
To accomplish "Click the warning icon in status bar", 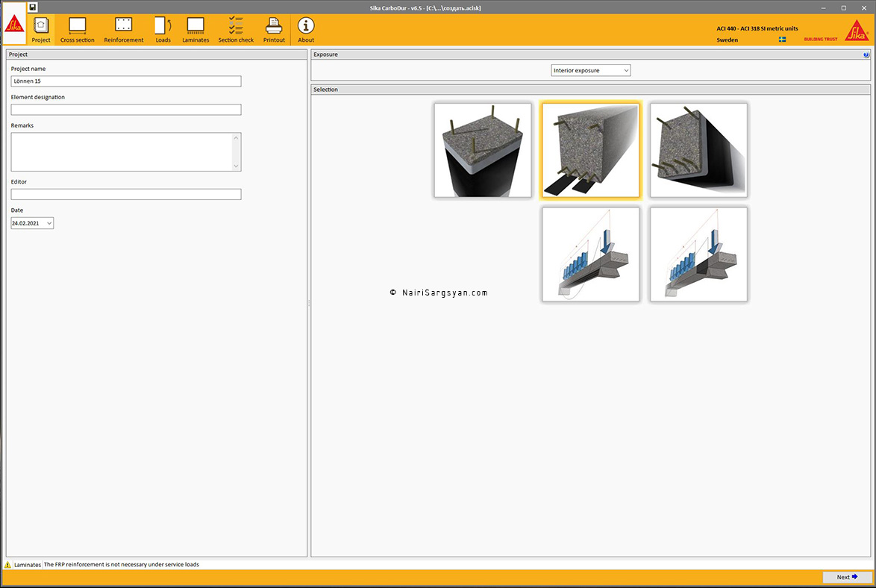I will tap(7, 565).
